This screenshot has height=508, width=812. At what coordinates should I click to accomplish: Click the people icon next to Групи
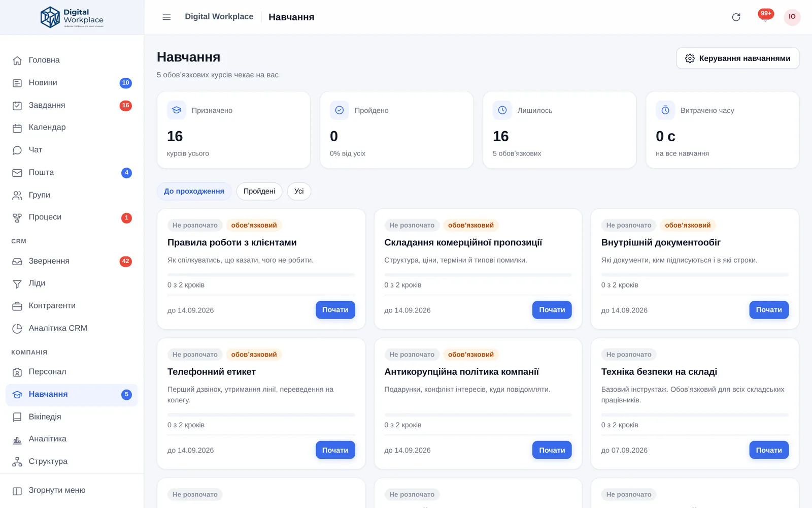pos(17,195)
